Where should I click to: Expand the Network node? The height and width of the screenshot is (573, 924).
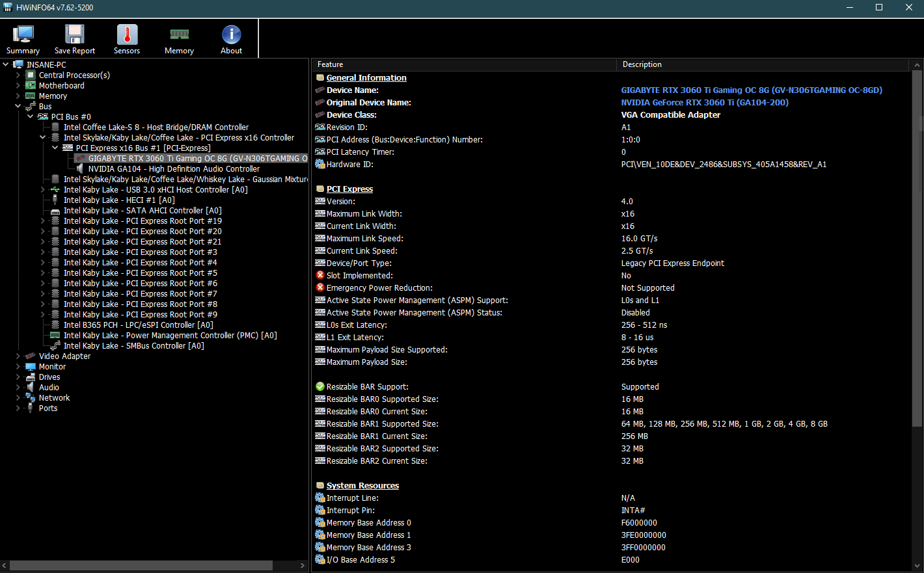pyautogui.click(x=18, y=397)
